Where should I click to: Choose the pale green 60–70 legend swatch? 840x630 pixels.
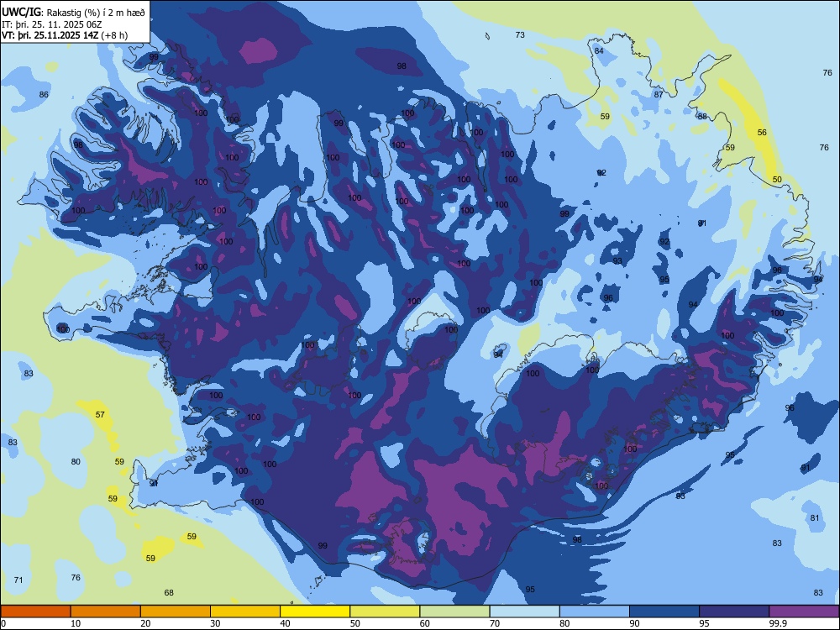454,612
